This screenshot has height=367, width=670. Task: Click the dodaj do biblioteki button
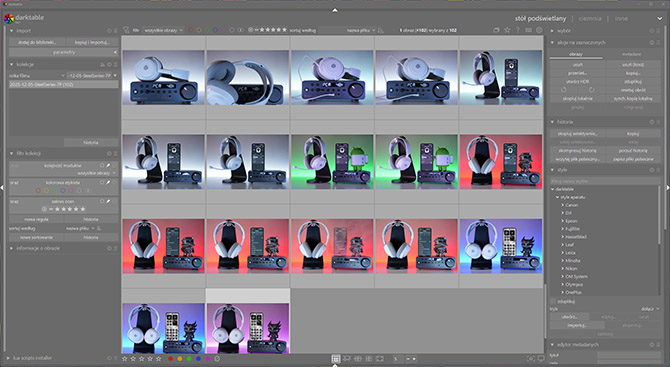click(37, 42)
